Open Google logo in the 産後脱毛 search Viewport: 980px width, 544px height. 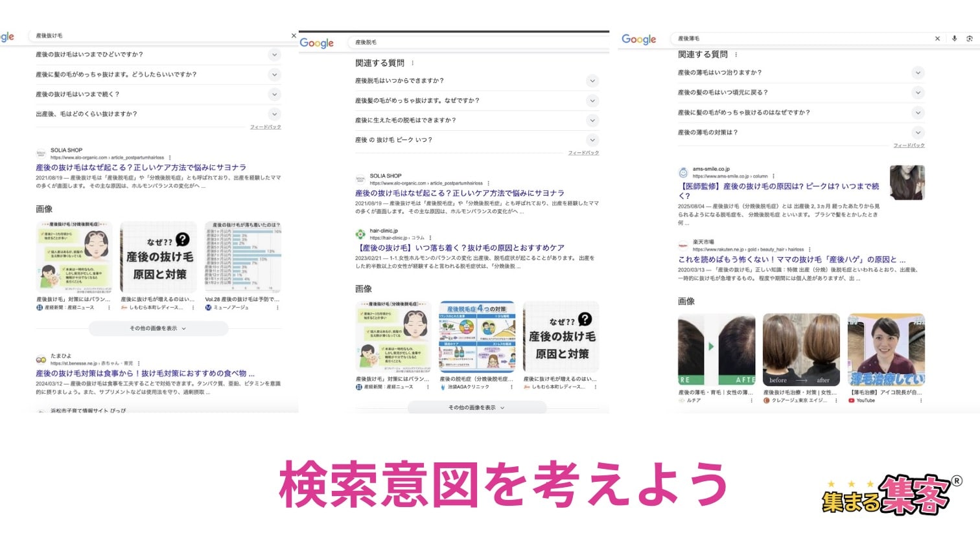pyautogui.click(x=317, y=43)
